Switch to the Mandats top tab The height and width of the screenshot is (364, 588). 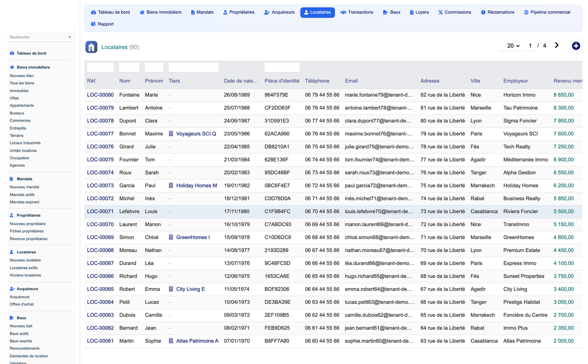[x=202, y=12]
